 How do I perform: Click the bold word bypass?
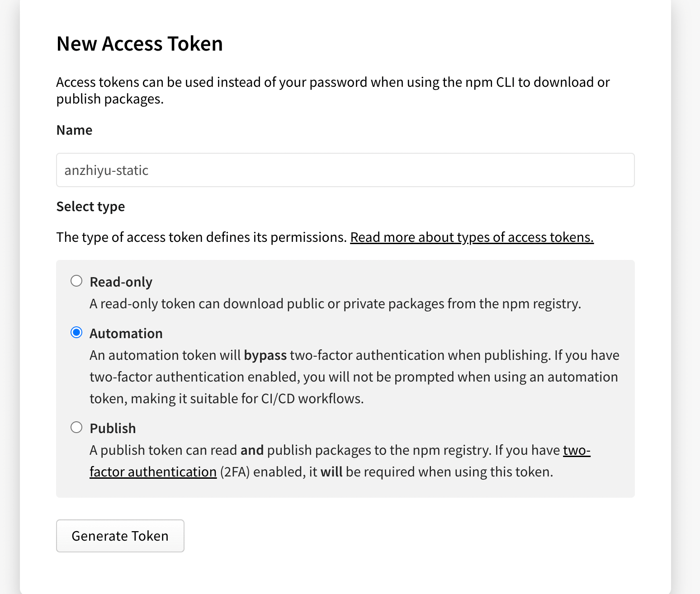click(x=265, y=355)
